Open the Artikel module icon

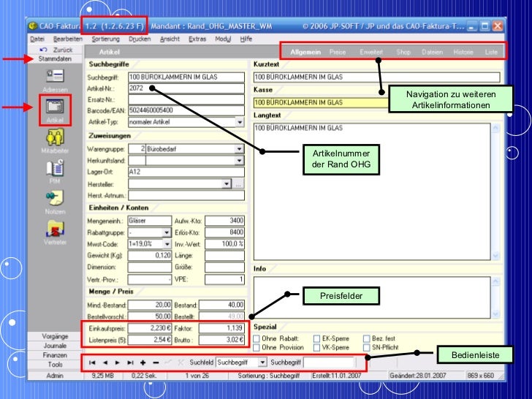(55, 107)
